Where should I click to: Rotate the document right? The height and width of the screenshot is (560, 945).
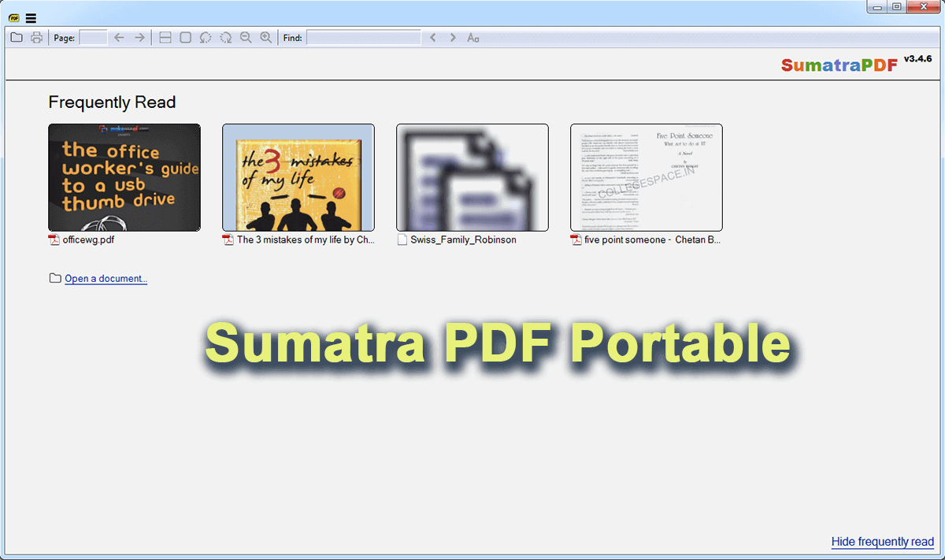(226, 37)
